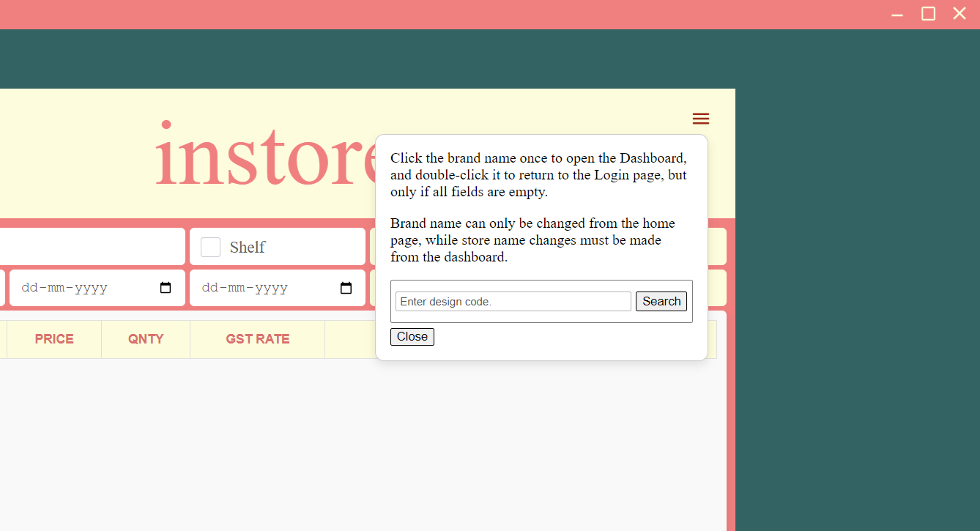The height and width of the screenshot is (531, 980).
Task: Minimize the application window
Action: point(897,14)
